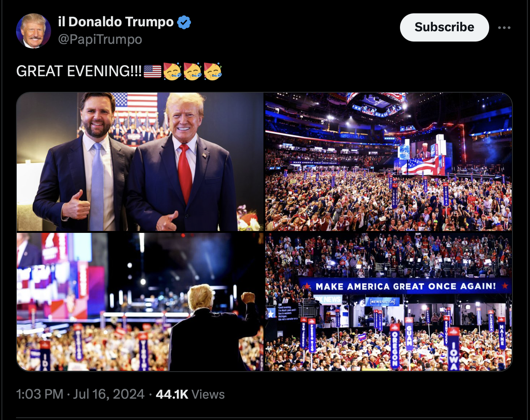Open the 44.1K view count
Viewport: 530px width, 420px height.
point(172,394)
